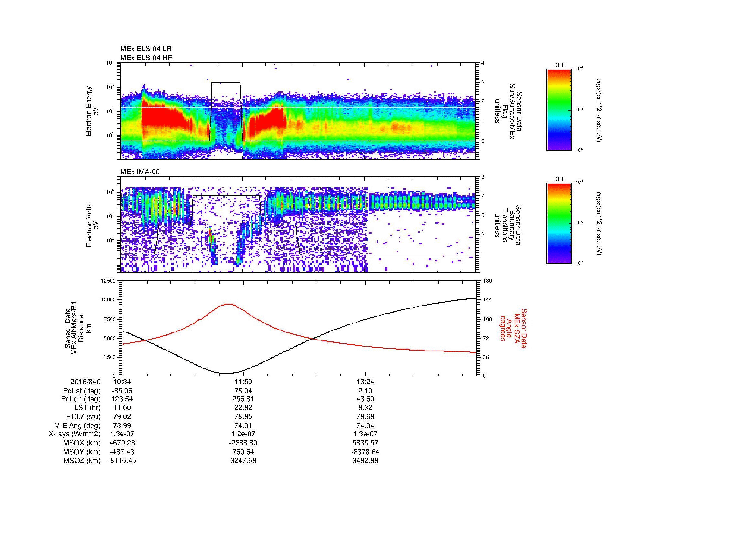Click the time label '11:59'
Screen dimensions: 756x534
(243, 382)
